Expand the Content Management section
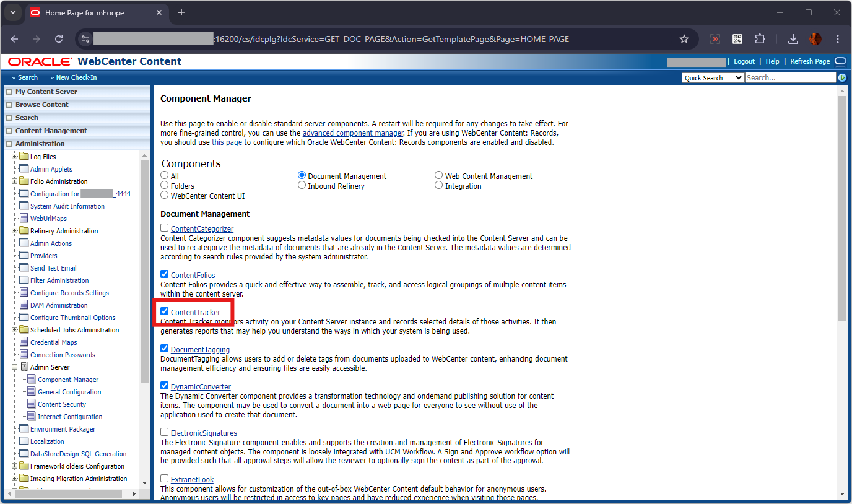 pyautogui.click(x=9, y=131)
